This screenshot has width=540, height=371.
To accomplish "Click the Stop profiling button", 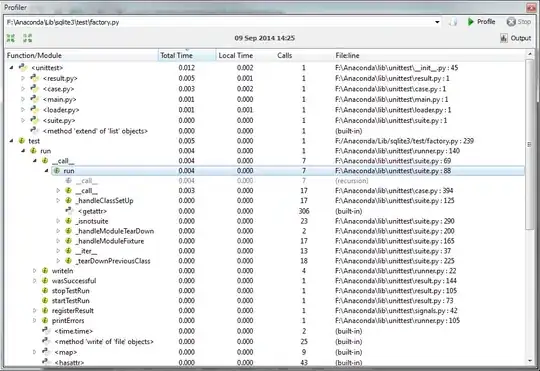I will click(519, 22).
